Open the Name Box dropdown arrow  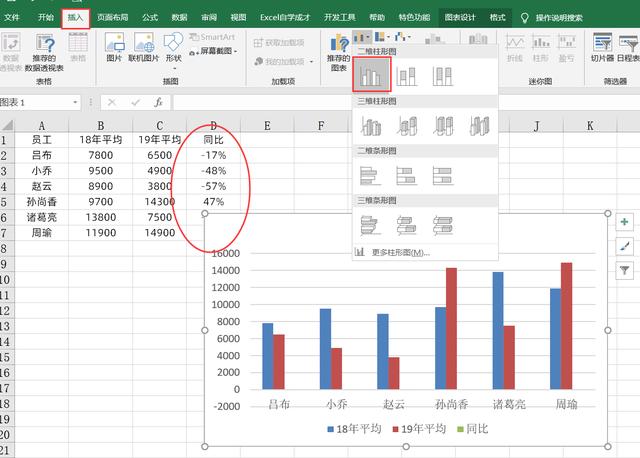75,102
